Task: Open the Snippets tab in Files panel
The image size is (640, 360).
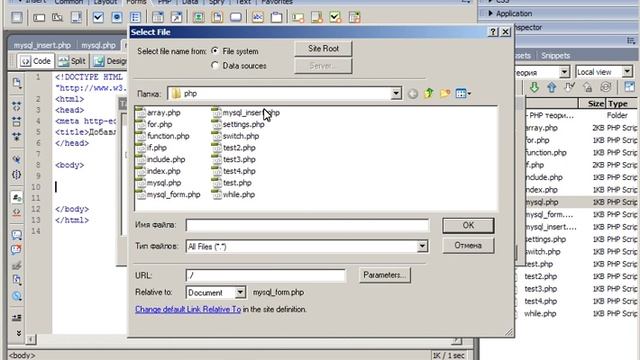Action: click(x=555, y=56)
